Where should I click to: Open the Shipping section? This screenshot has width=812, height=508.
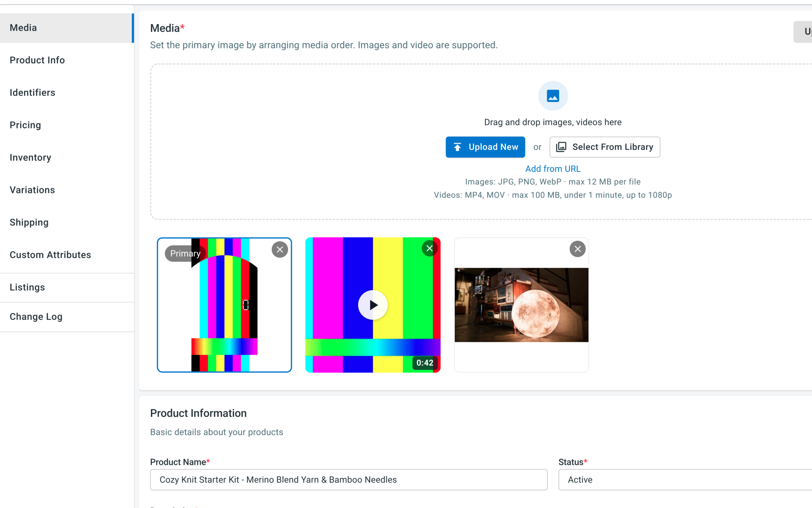coord(67,223)
